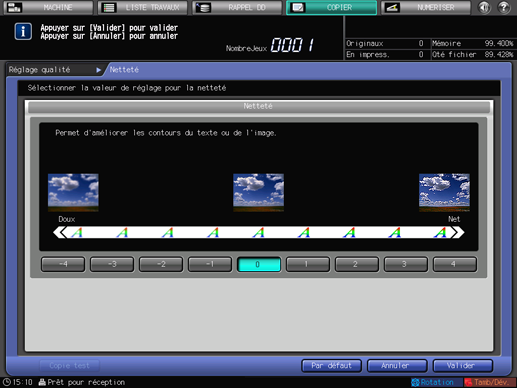
Task: Set sharpness value to -4
Action: (63, 264)
